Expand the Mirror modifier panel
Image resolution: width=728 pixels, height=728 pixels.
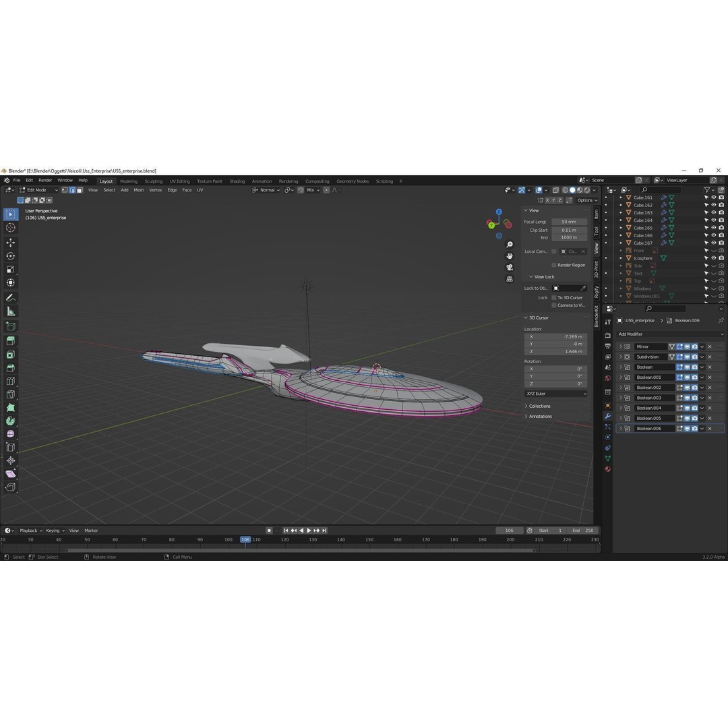620,346
